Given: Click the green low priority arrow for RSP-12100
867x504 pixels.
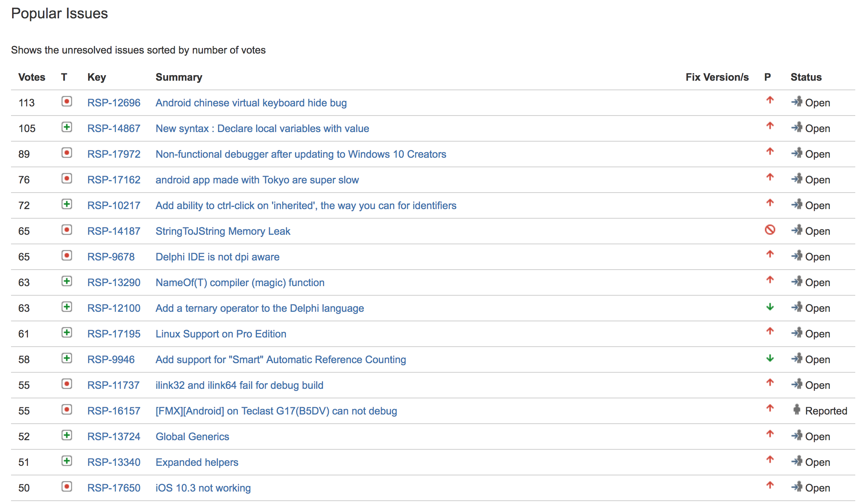Looking at the screenshot, I should 770,307.
